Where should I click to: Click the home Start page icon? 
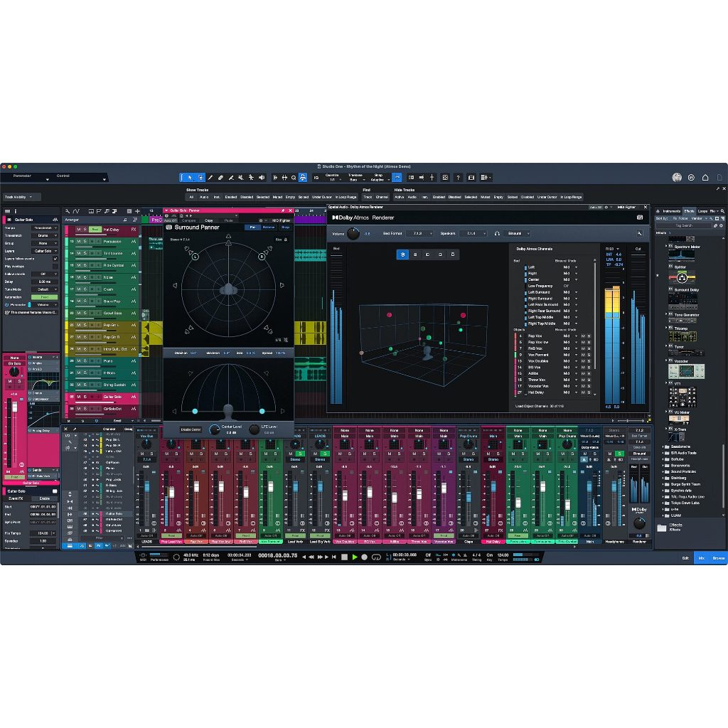705,177
